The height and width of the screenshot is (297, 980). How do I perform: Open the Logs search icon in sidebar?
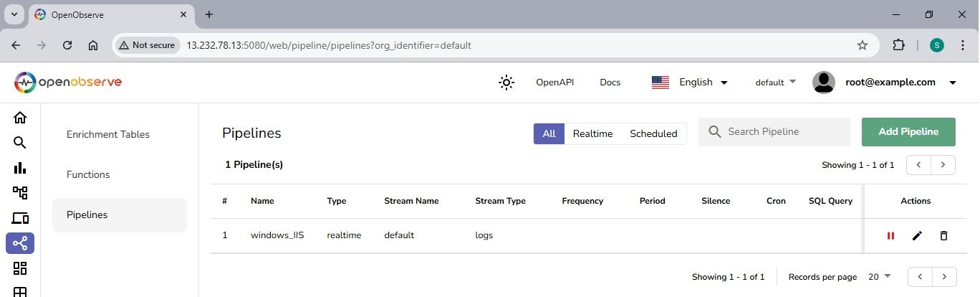tap(20, 143)
